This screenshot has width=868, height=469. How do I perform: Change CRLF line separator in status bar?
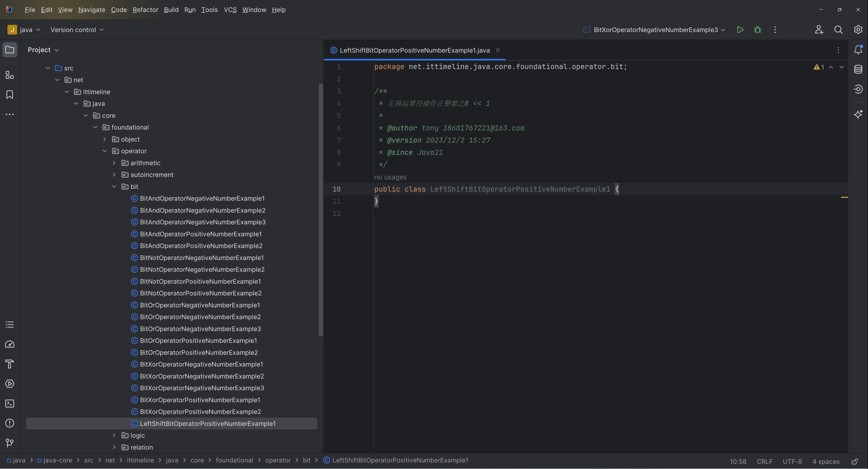764,461
